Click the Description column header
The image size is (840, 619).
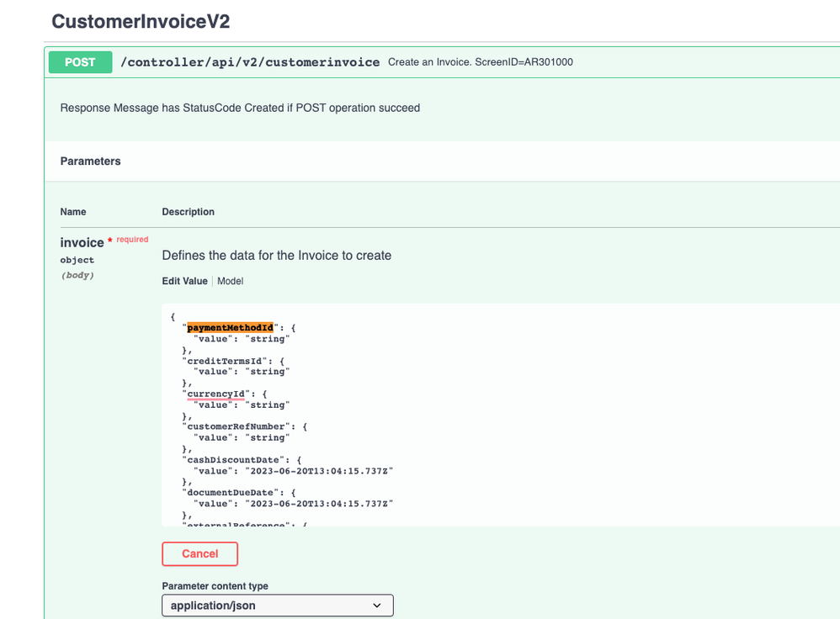coord(188,211)
